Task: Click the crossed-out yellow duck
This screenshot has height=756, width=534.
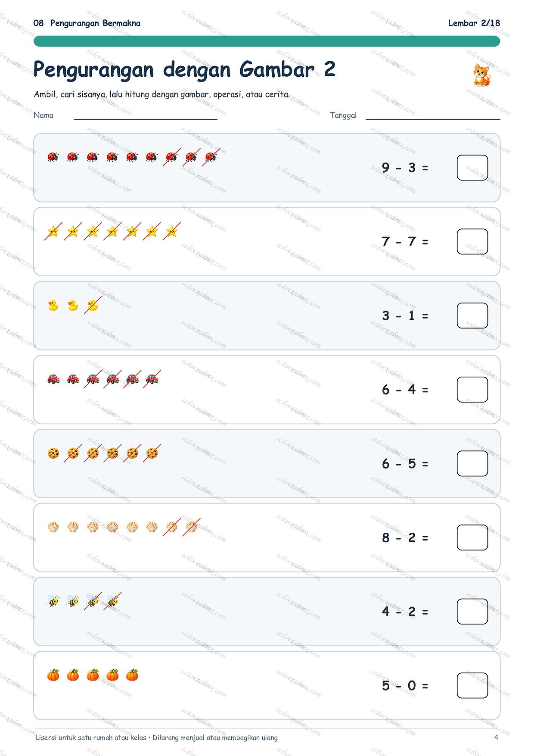Action: coord(93,305)
